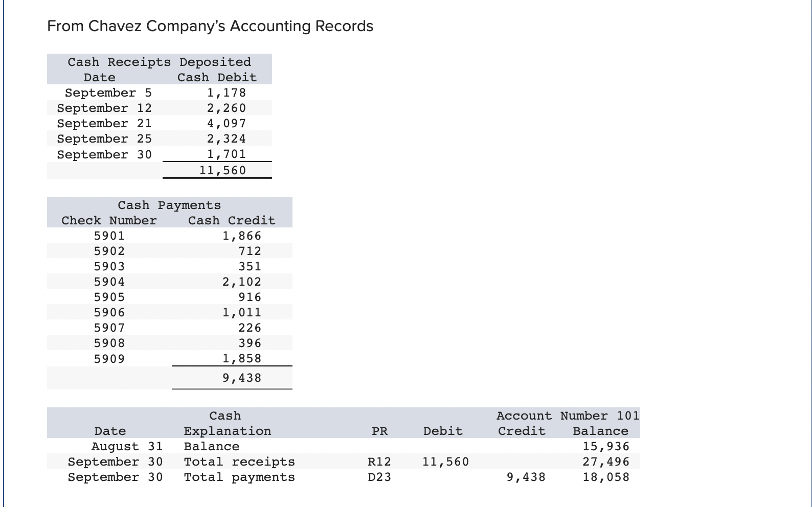Click the 916 cash credit amount

click(250, 297)
